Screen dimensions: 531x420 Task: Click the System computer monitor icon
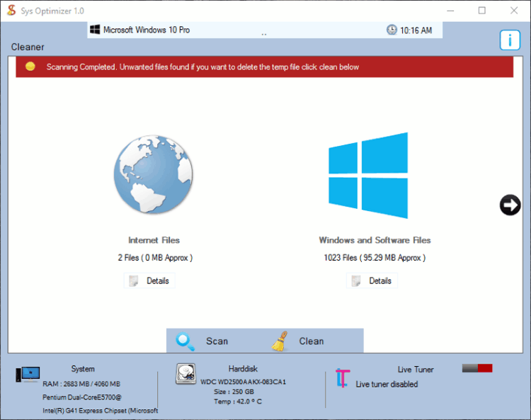(x=28, y=374)
